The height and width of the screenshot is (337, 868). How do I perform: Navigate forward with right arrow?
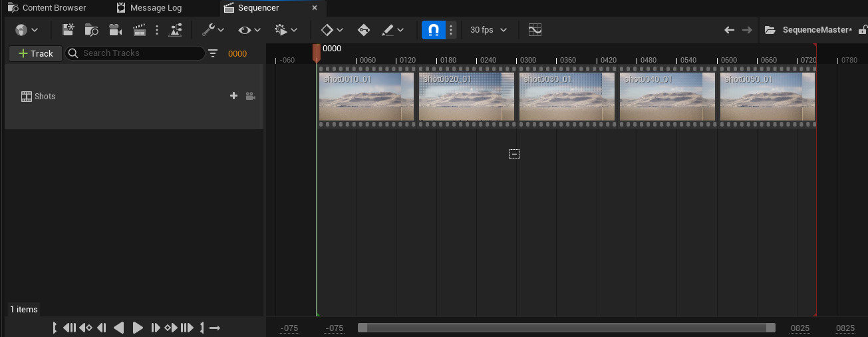pos(747,30)
